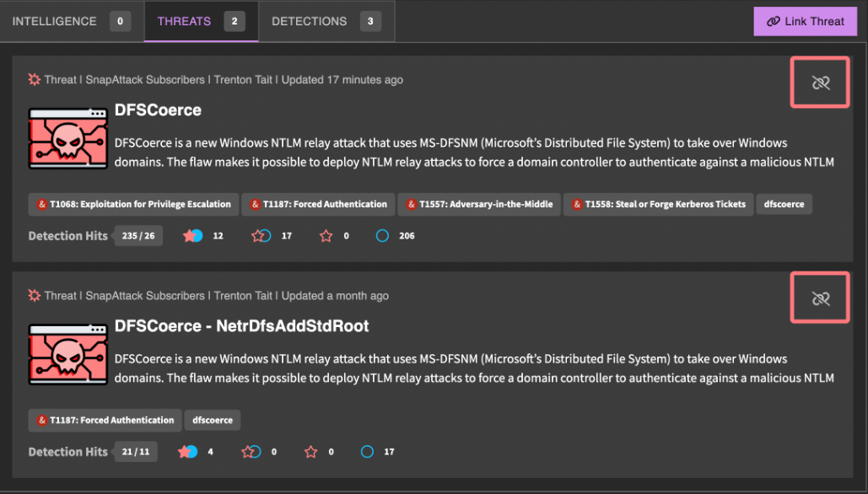Image resolution: width=868 pixels, height=494 pixels.
Task: Select the T1558 Steal or Forge Kerberos Tickets tag
Action: tap(657, 204)
